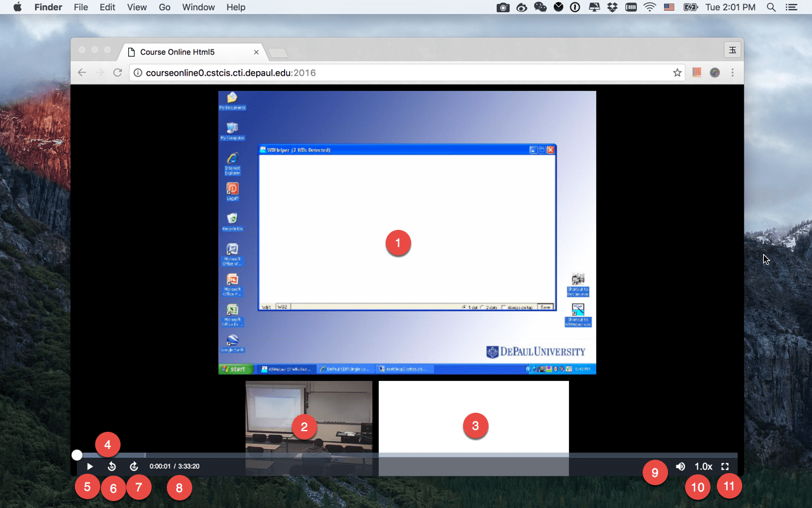
Task: Click the 0:00:01 / 3:33:20 time display
Action: [x=174, y=466]
